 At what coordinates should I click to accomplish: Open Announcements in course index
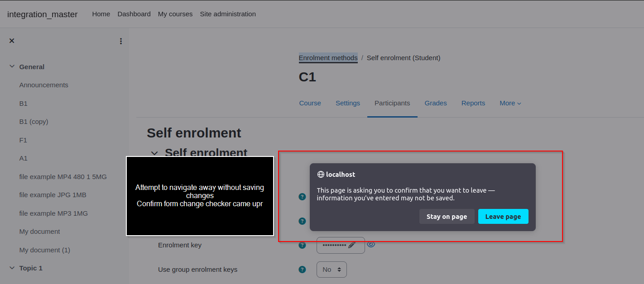click(44, 85)
